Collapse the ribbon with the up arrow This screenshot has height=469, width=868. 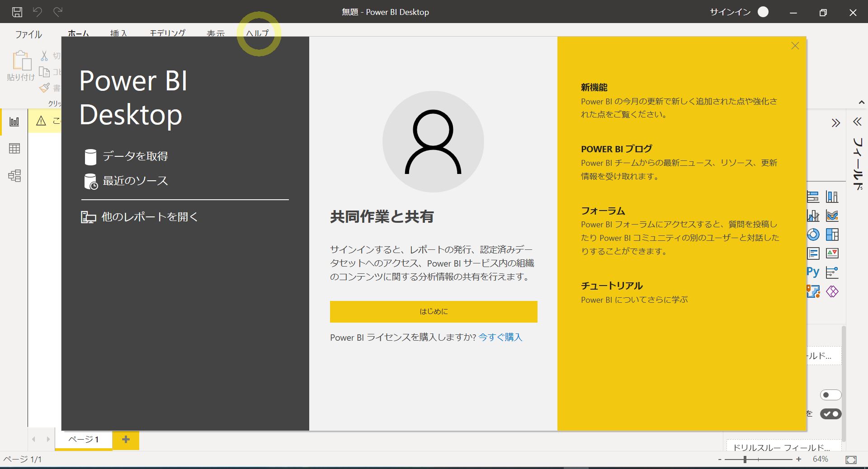[862, 103]
